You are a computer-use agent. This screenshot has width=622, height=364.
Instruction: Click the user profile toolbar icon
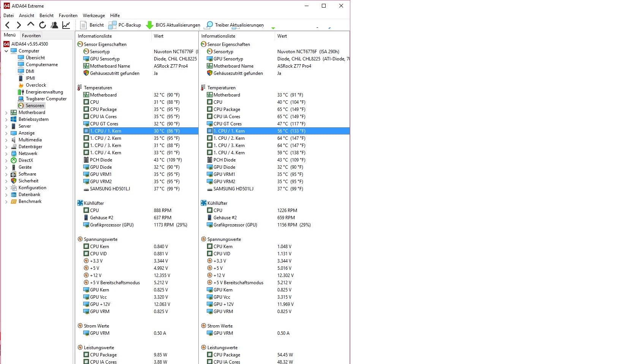point(54,25)
